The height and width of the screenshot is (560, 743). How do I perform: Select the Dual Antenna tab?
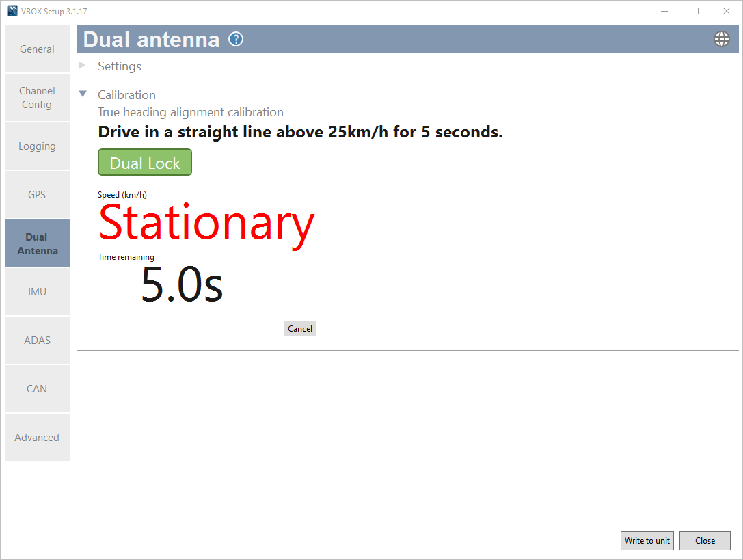point(37,243)
